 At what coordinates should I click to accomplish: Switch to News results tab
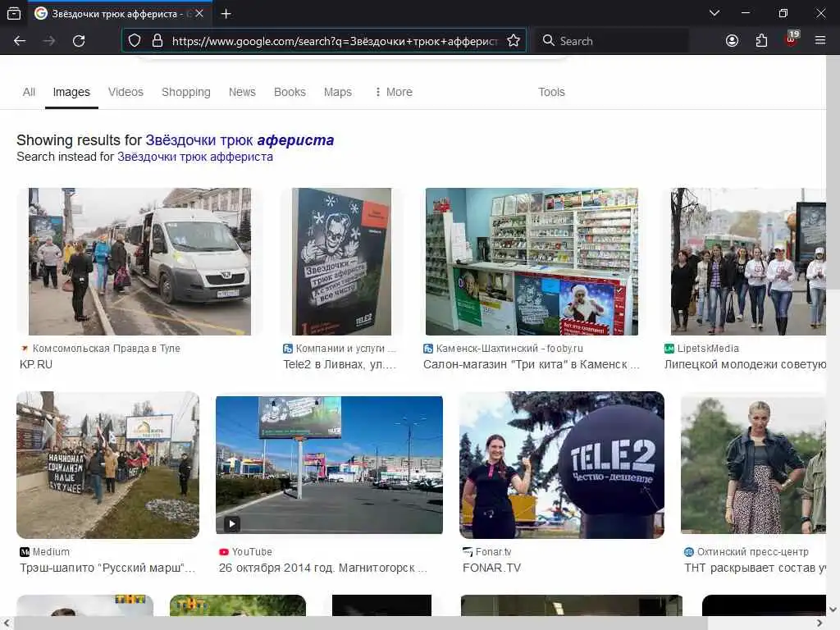coord(242,92)
